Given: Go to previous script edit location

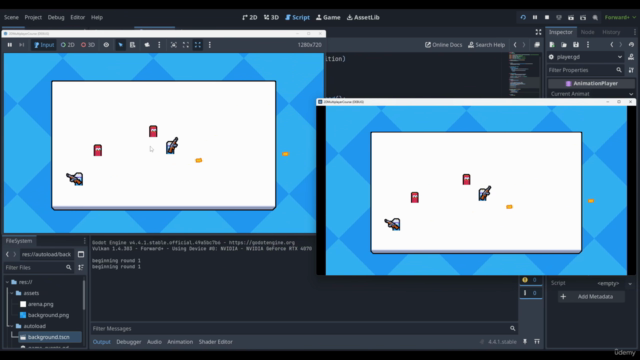Looking at the screenshot, I should point(515,45).
